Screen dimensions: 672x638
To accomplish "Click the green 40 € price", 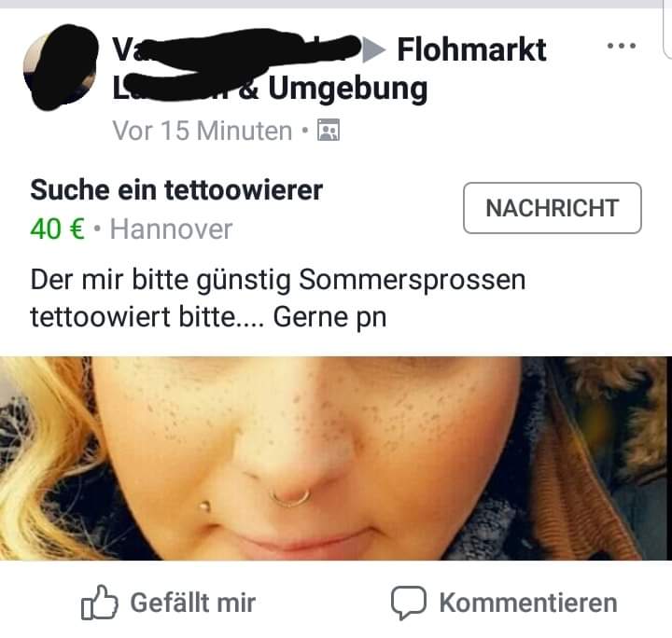I will pyautogui.click(x=57, y=229).
